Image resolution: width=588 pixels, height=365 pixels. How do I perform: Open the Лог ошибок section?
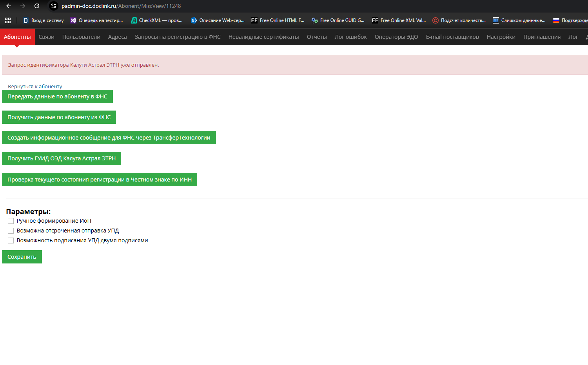[x=351, y=37]
